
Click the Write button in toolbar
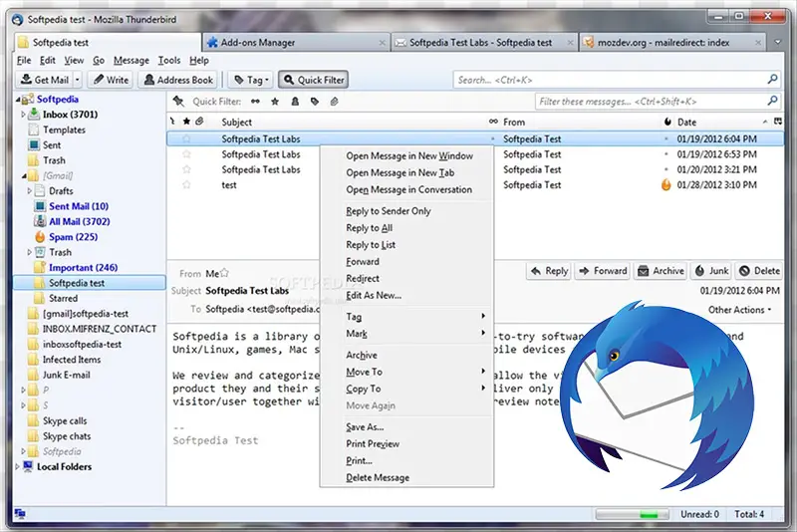click(x=109, y=80)
